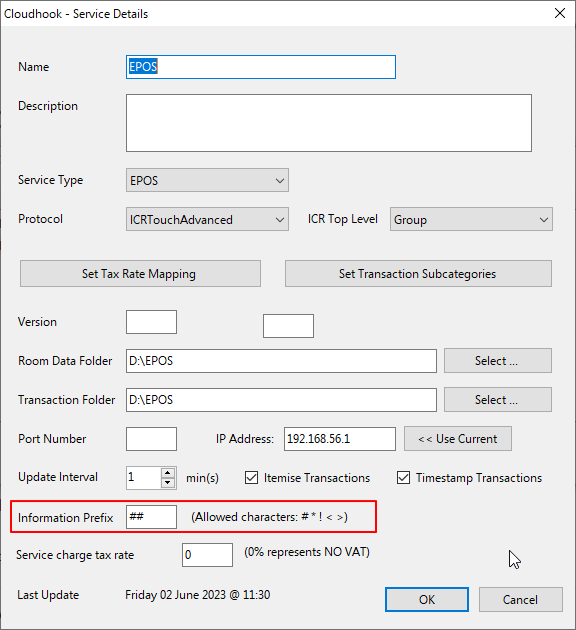576x630 pixels.
Task: Decrease Update Interval with down arrow
Action: 168,482
